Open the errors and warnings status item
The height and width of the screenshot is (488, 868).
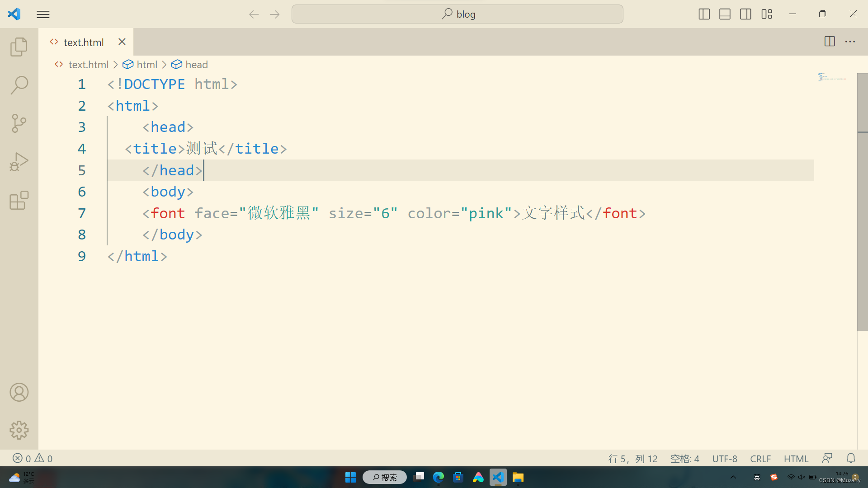pyautogui.click(x=33, y=458)
